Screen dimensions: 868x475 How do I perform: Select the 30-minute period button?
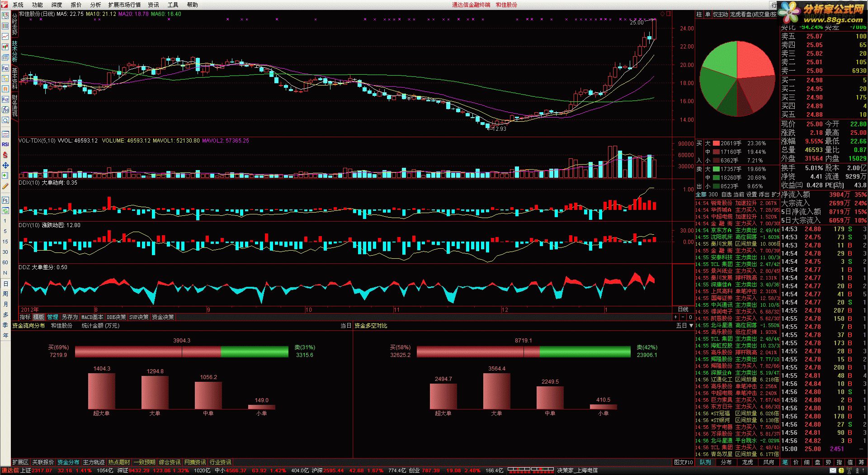tap(5, 252)
